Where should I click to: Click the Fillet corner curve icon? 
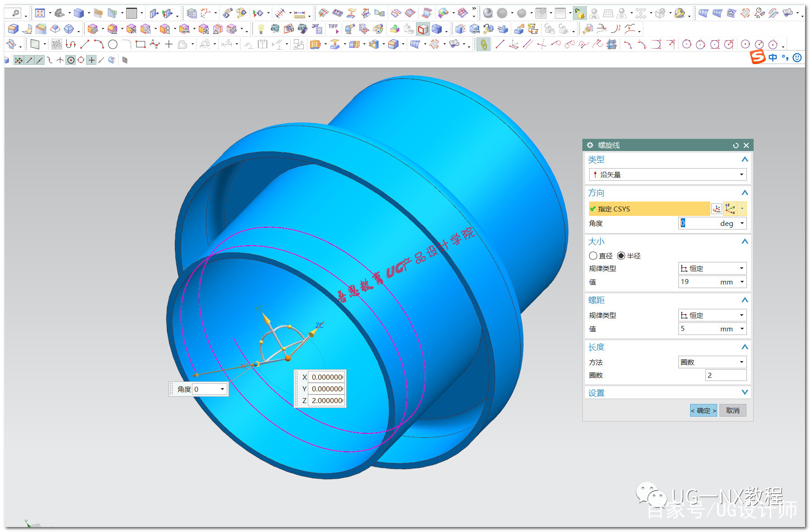tap(127, 44)
